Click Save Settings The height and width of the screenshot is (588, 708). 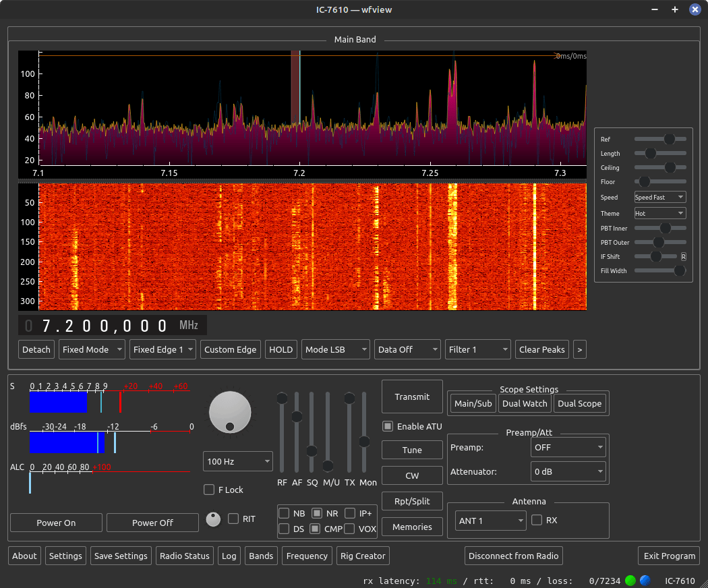tap(121, 556)
